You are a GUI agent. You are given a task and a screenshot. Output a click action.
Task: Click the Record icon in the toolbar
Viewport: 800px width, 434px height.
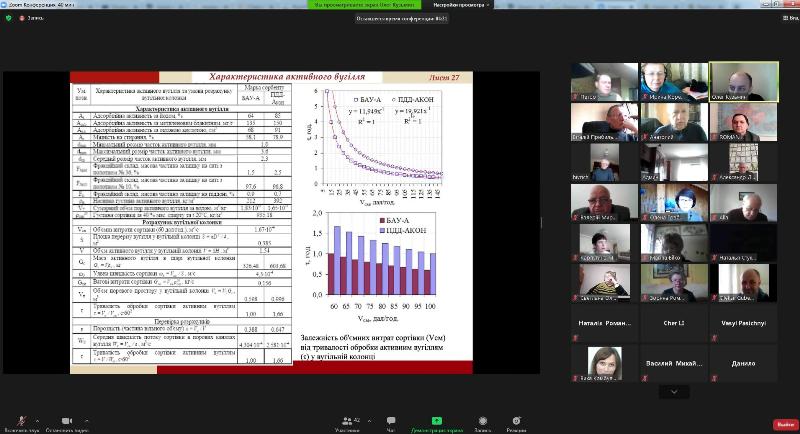tap(483, 421)
